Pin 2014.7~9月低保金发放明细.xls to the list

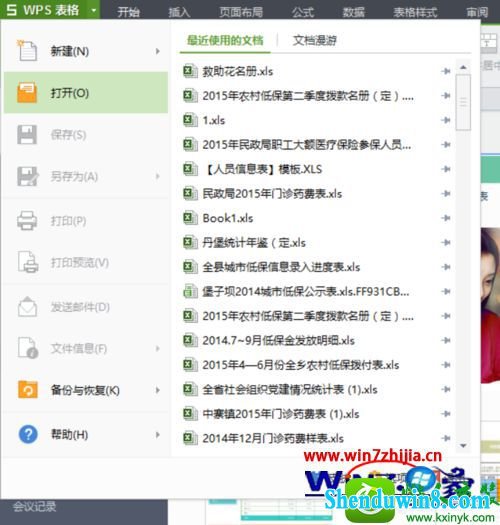coord(446,340)
